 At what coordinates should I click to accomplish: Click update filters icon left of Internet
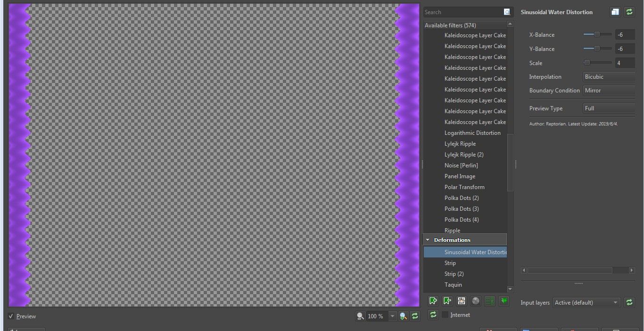tap(433, 314)
